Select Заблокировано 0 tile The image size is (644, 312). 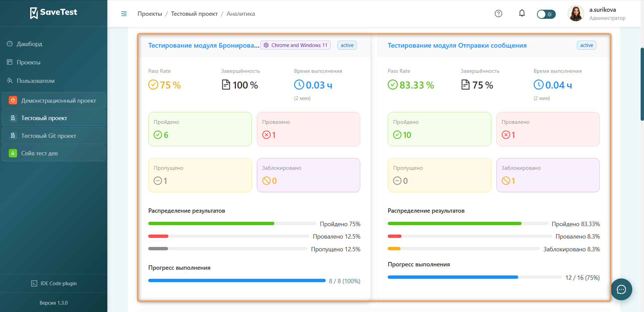click(x=309, y=175)
